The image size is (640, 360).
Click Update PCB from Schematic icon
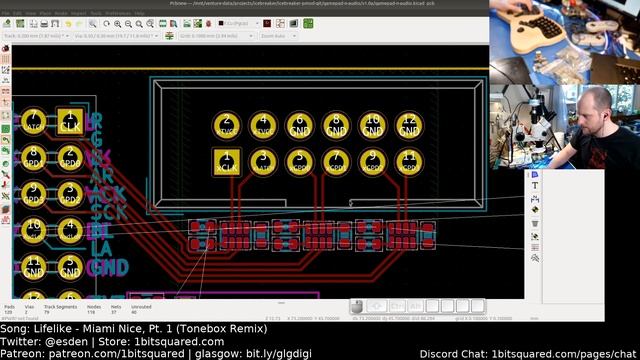[x=198, y=24]
